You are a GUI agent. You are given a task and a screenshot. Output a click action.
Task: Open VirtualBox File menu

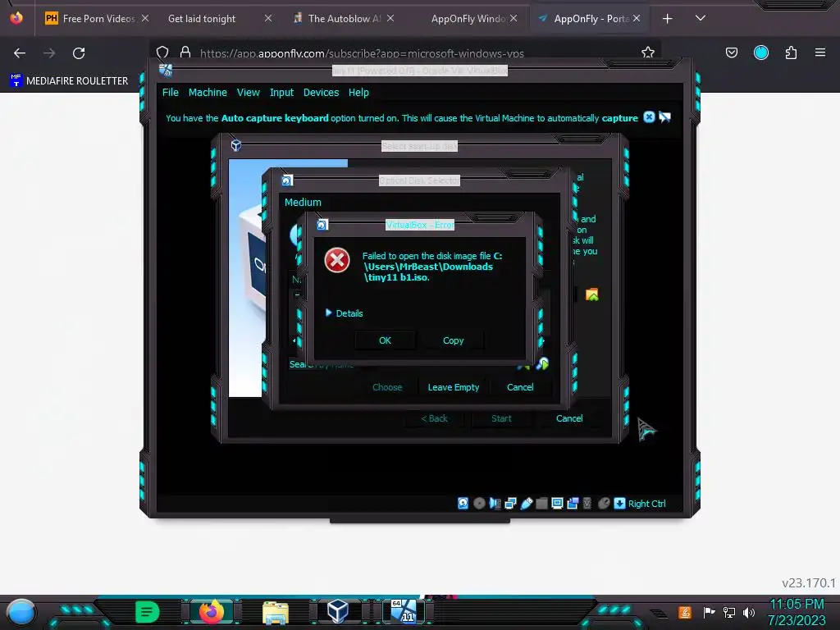pos(171,92)
